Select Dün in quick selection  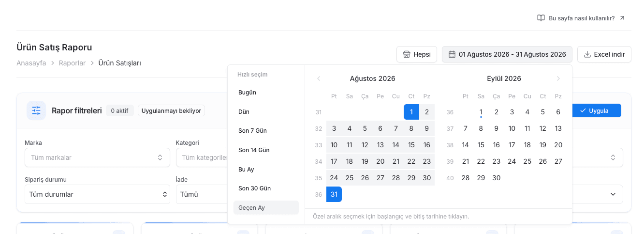point(266,111)
